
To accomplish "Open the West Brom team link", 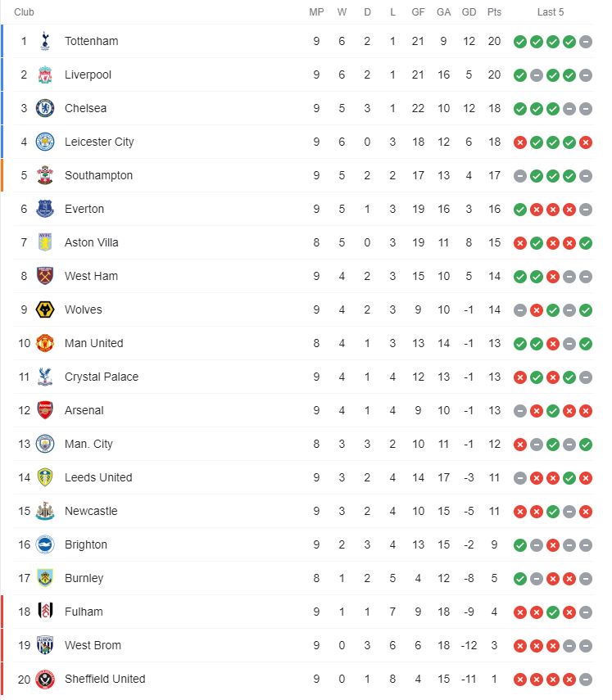I will (x=93, y=645).
